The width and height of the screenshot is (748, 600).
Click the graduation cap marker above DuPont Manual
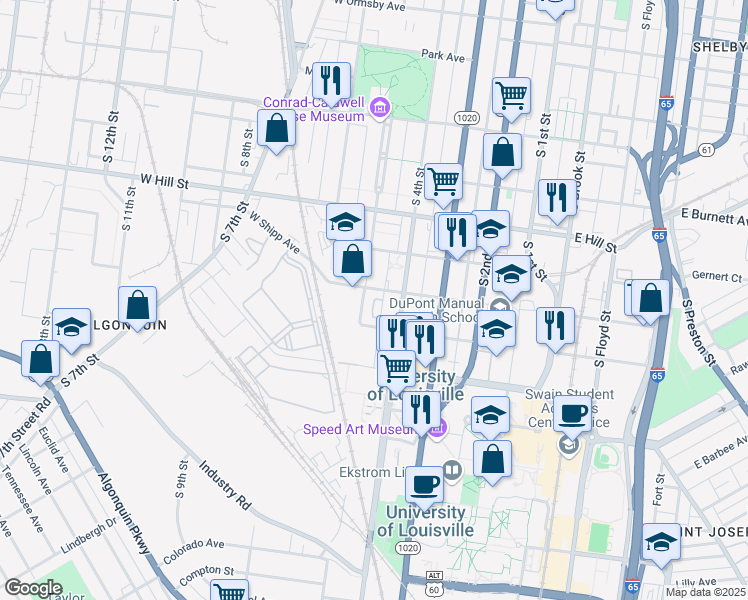pyautogui.click(x=511, y=275)
